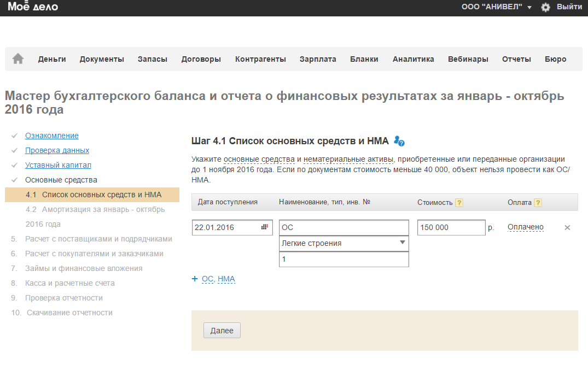Open user help icon beside step title
Screen dimensions: 588x371
click(x=399, y=142)
